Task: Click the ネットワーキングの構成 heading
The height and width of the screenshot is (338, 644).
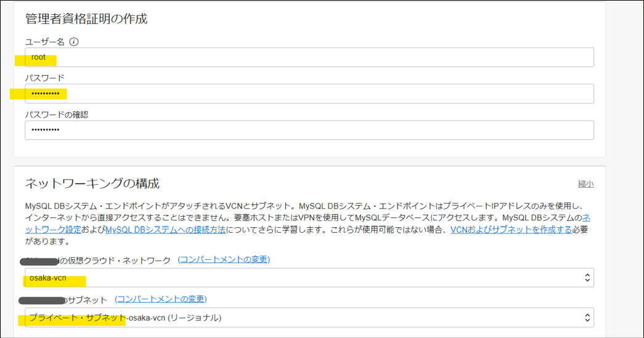Action: 92,183
